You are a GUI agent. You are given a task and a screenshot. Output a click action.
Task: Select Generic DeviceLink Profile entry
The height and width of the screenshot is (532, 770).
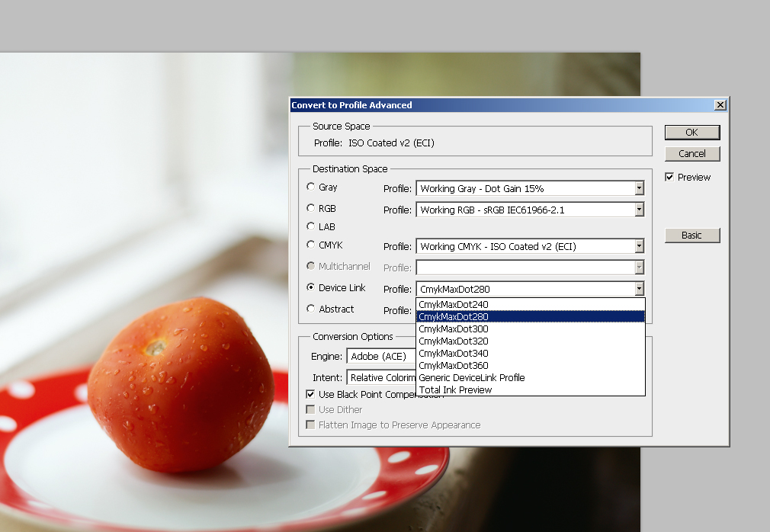click(x=531, y=378)
